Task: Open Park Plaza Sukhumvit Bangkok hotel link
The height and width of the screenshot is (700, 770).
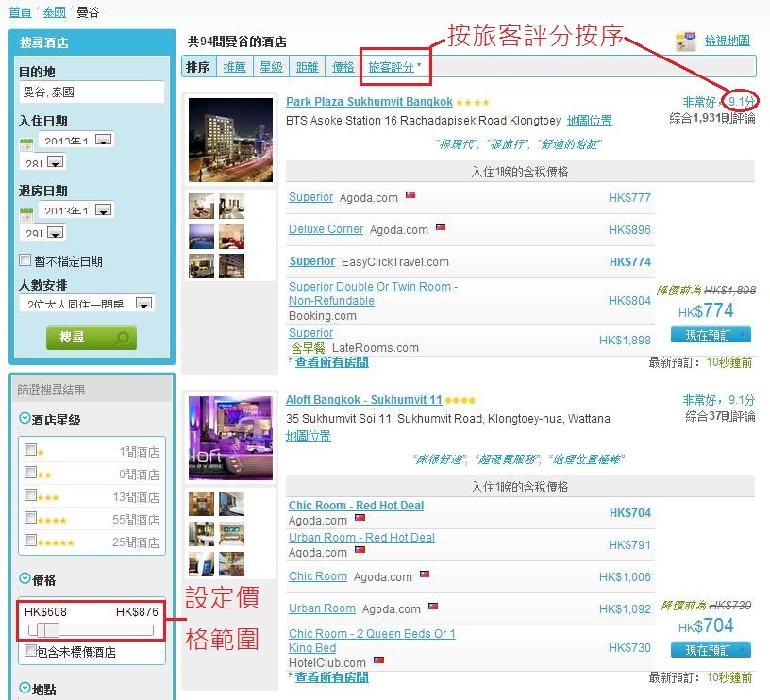Action: pyautogui.click(x=369, y=102)
